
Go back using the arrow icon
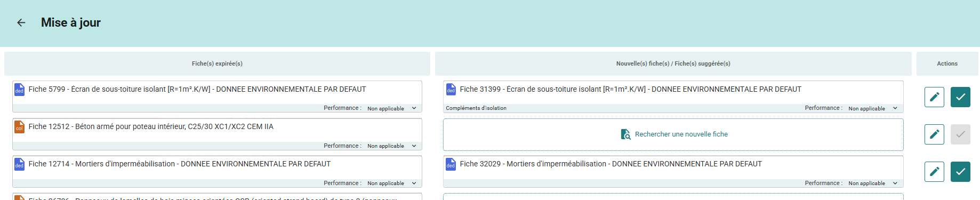pos(21,22)
